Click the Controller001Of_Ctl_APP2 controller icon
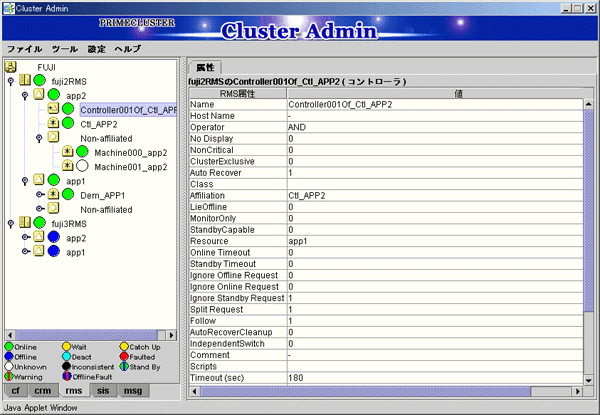The image size is (600, 415). point(53,109)
